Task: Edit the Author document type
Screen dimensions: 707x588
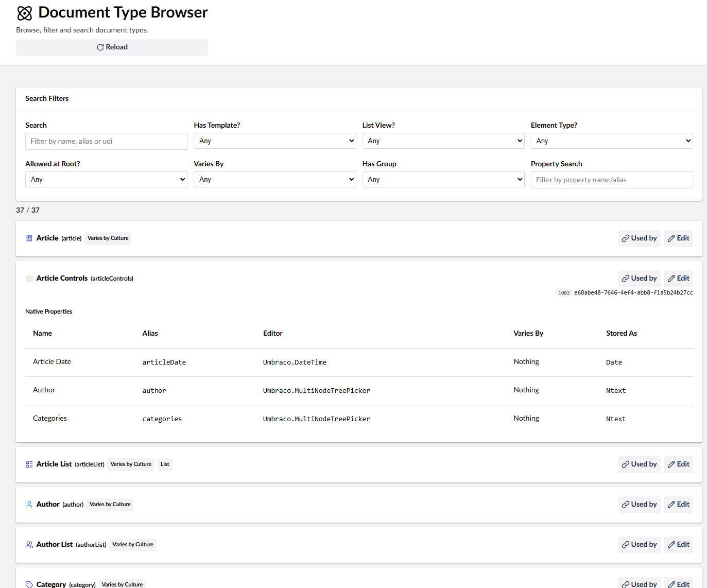Action: [x=678, y=505]
